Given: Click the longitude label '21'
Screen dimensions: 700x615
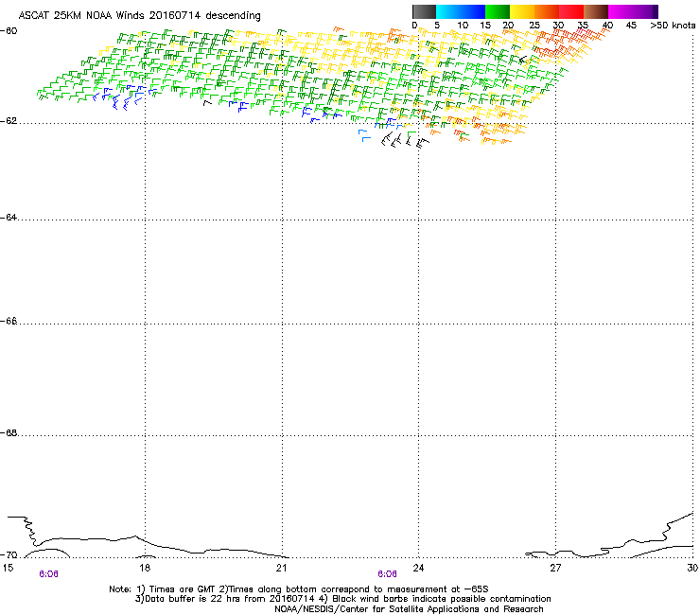Looking at the screenshot, I should tap(281, 568).
